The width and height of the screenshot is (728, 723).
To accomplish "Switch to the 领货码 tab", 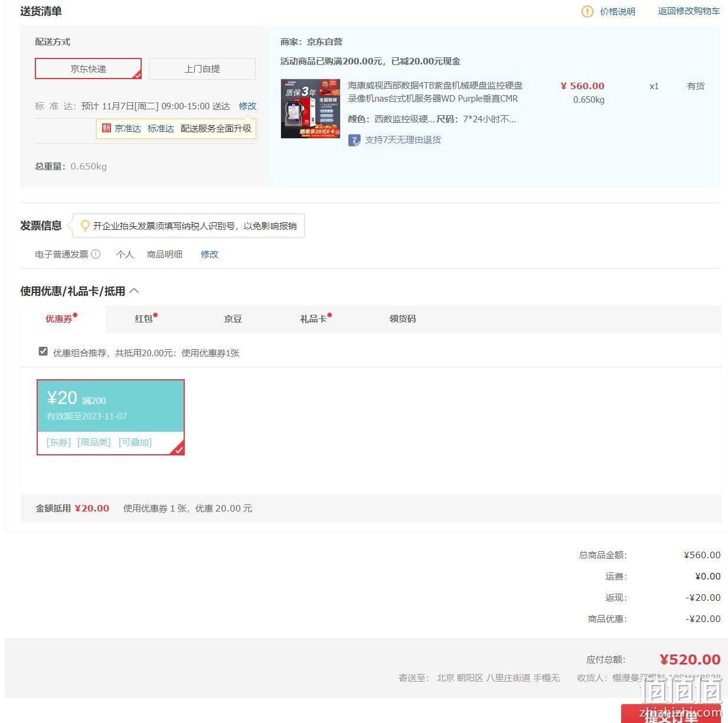I will (x=403, y=319).
